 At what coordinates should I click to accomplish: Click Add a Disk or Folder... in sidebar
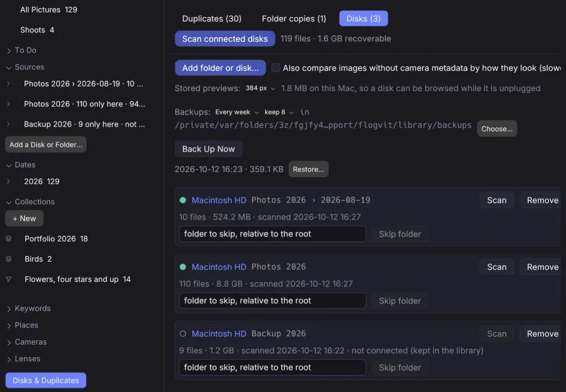46,144
